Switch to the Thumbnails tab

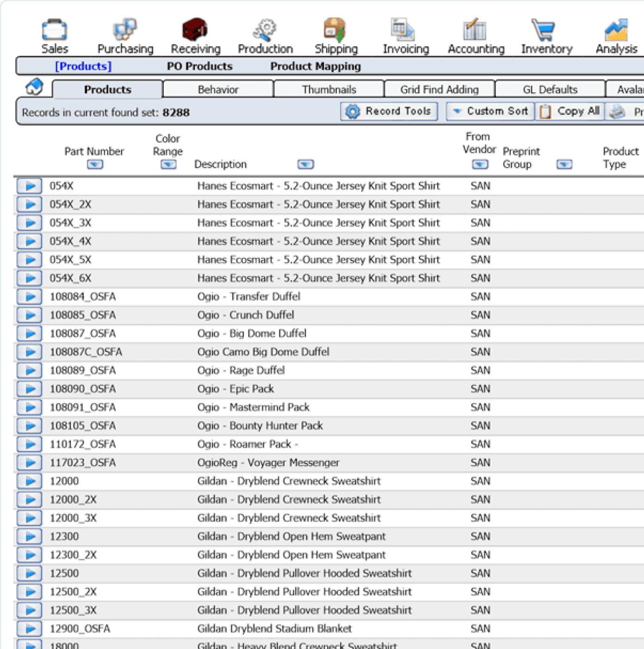(329, 89)
